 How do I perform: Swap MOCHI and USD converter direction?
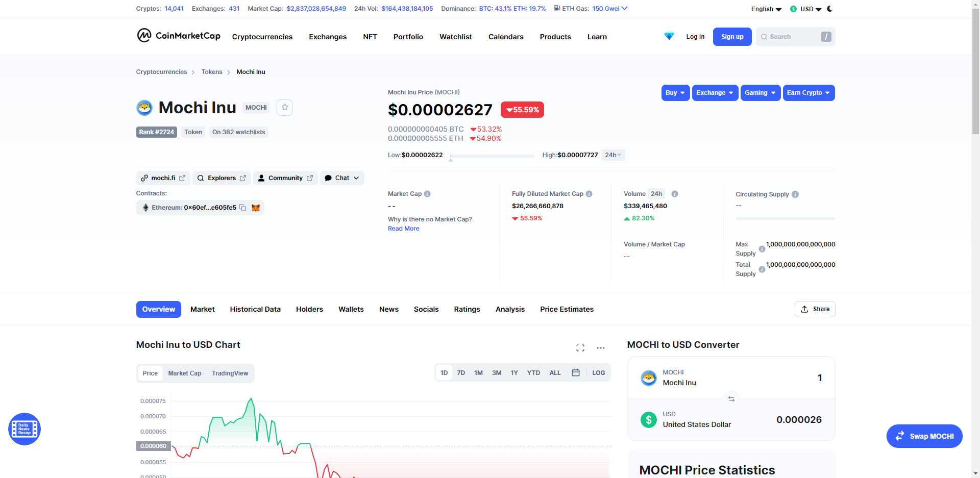coord(731,399)
